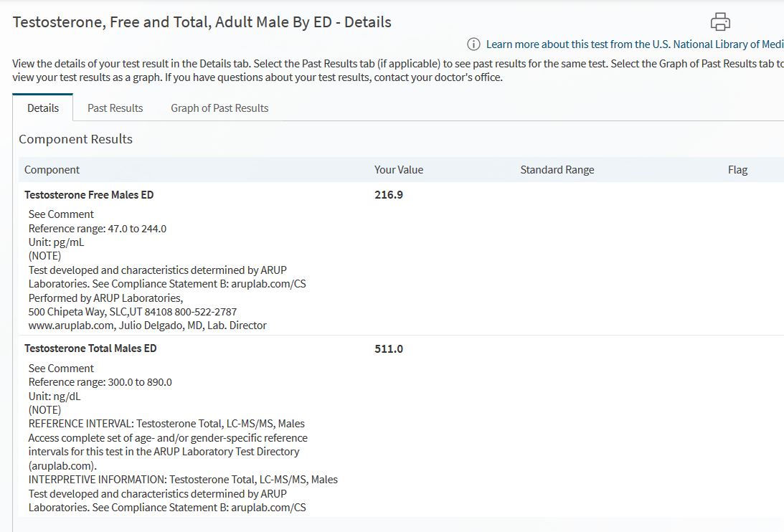The height and width of the screenshot is (532, 784).
Task: Select the Details tab
Action: pos(43,108)
